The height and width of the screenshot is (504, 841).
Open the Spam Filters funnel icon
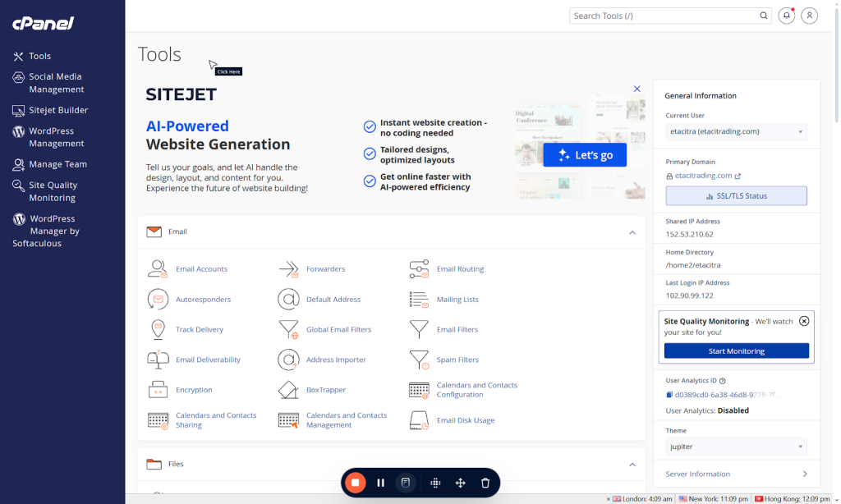(419, 360)
